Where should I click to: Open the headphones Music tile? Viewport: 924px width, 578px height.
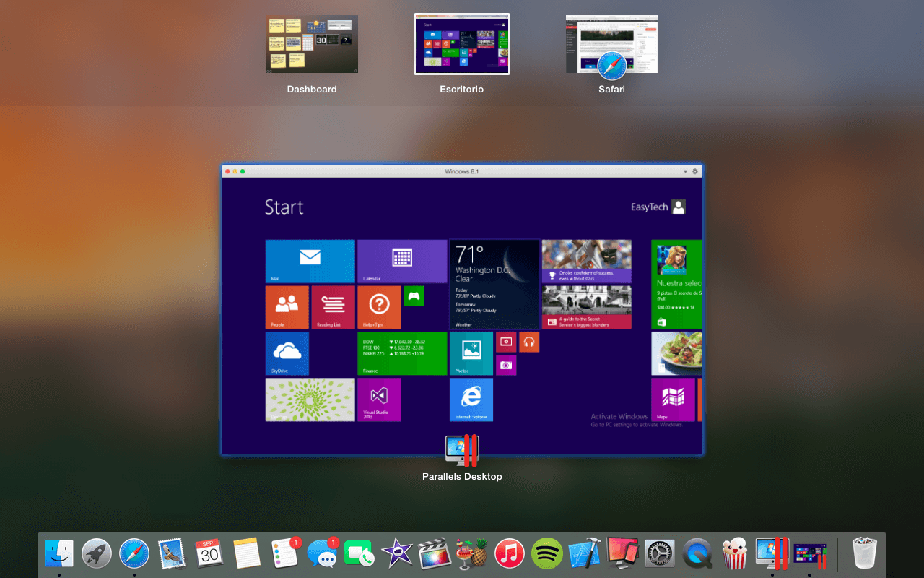click(529, 342)
